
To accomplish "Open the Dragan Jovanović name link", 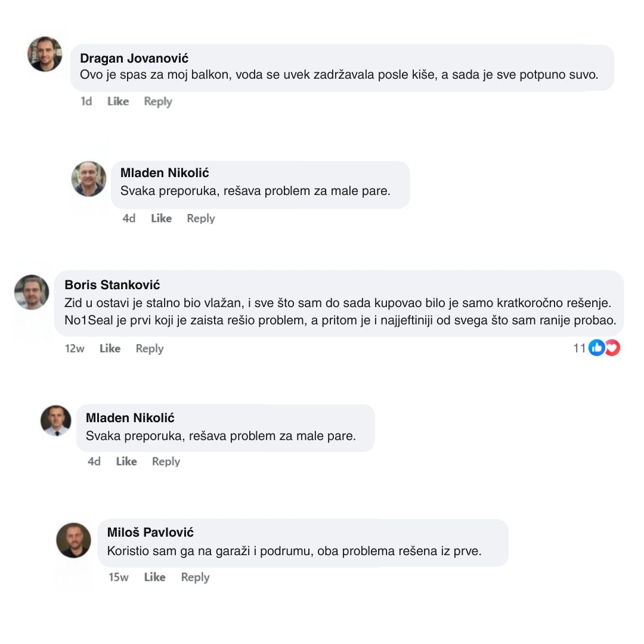I will (x=134, y=58).
